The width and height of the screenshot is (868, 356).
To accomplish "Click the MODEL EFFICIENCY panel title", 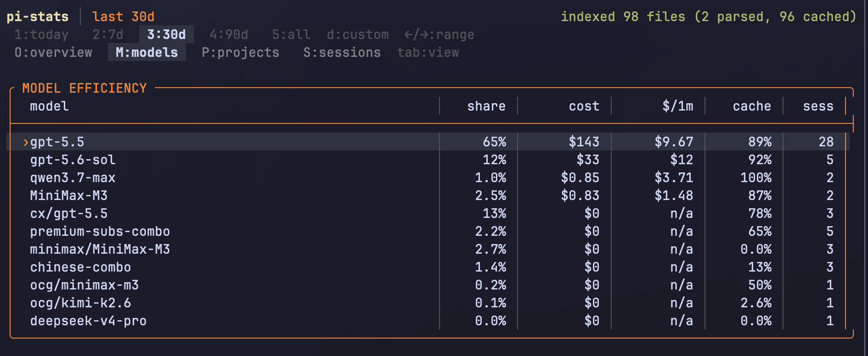I will click(x=85, y=88).
